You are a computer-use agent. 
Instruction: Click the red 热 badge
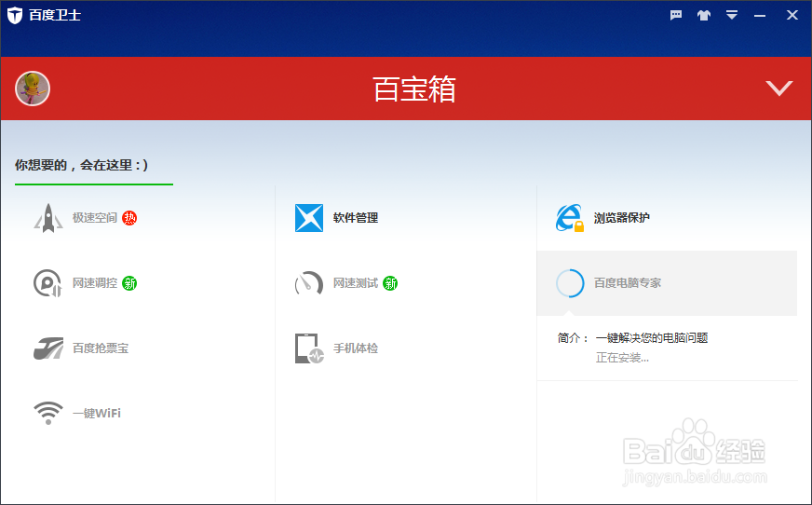coord(129,218)
